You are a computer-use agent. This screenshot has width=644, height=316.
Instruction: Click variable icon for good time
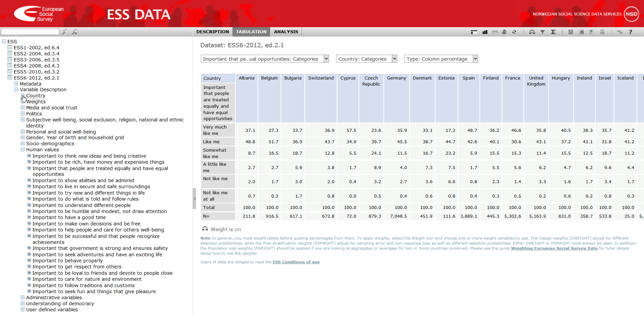click(x=29, y=217)
